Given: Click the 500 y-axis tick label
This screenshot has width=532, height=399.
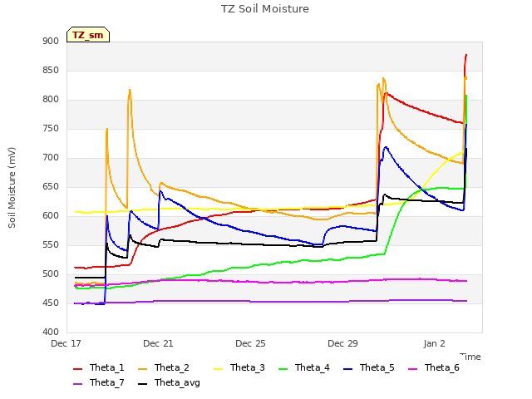Looking at the screenshot, I should [51, 273].
